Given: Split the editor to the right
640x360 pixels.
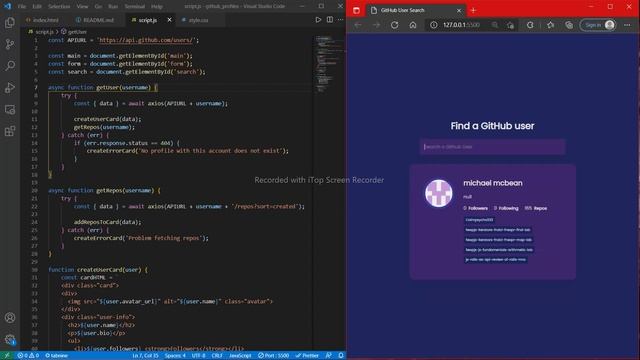Looking at the screenshot, I should [329, 20].
